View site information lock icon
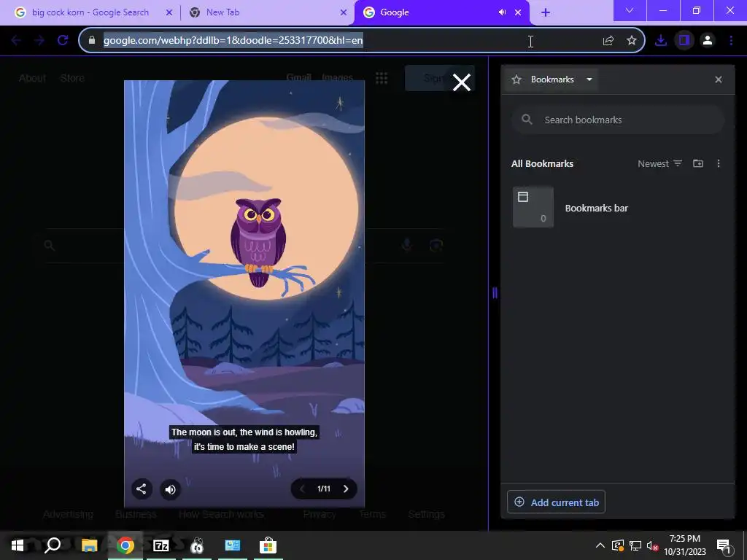The image size is (747, 560). [x=92, y=41]
